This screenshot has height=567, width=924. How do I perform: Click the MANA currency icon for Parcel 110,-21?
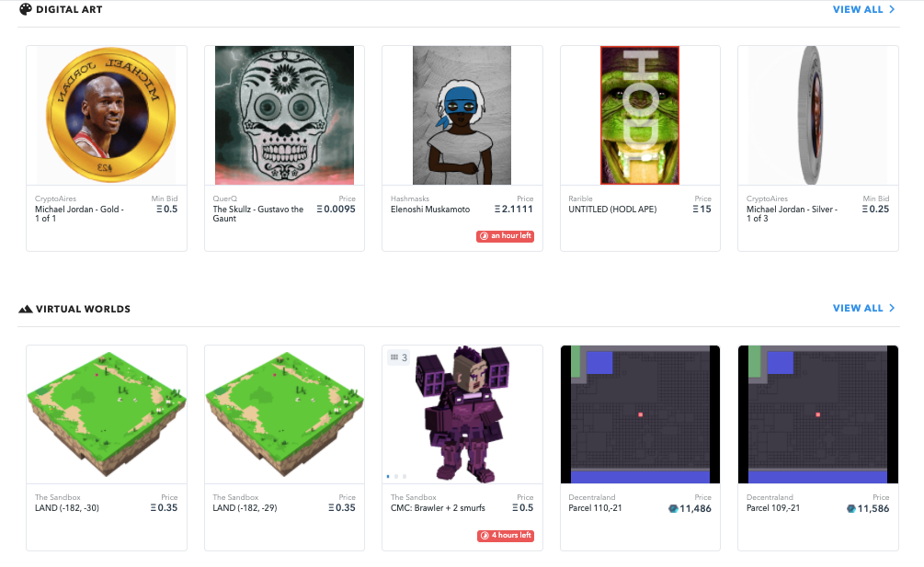pos(674,508)
